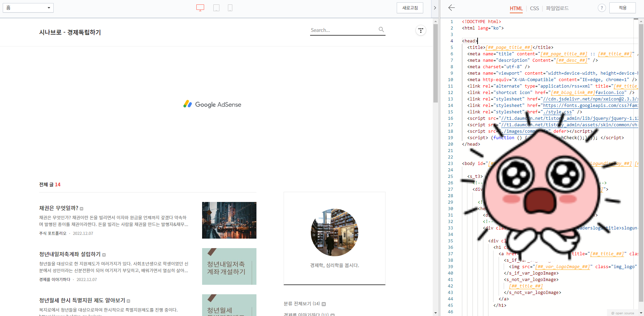Open 분류 전체보기 (14) category list
The height and width of the screenshot is (316, 644).
[x=302, y=304]
